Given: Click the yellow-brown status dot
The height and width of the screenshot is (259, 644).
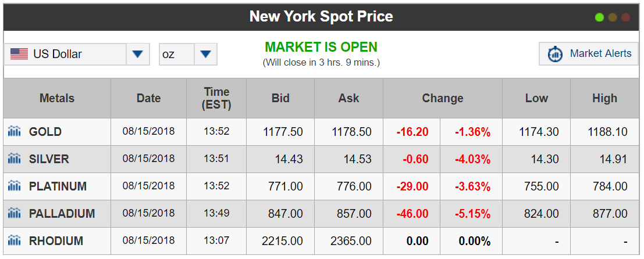Looking at the screenshot, I should tap(613, 17).
